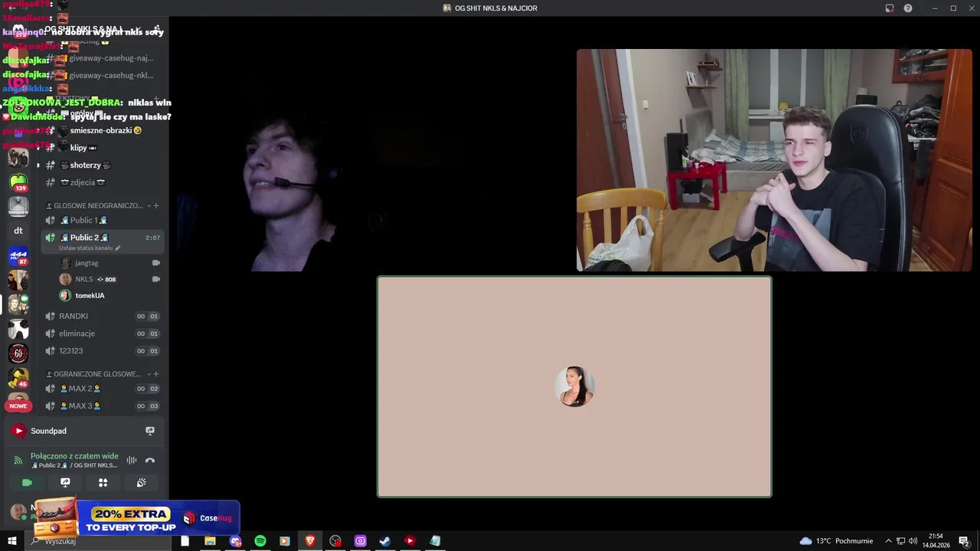Viewport: 980px width, 551px height.
Task: Click the Wyszukaj taskbar search box
Action: pyautogui.click(x=100, y=541)
